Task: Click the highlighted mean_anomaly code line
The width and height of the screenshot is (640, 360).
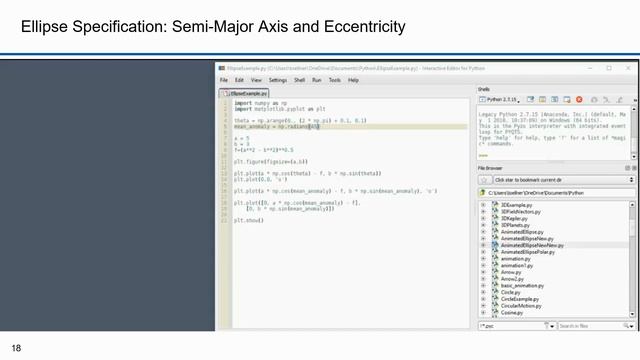Action: point(350,127)
